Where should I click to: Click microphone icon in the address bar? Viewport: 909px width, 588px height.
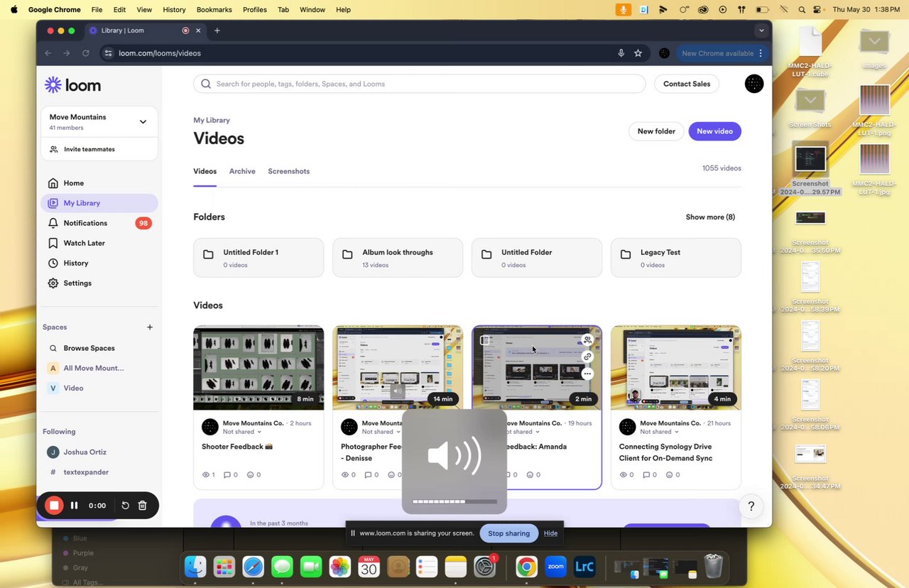(x=621, y=53)
